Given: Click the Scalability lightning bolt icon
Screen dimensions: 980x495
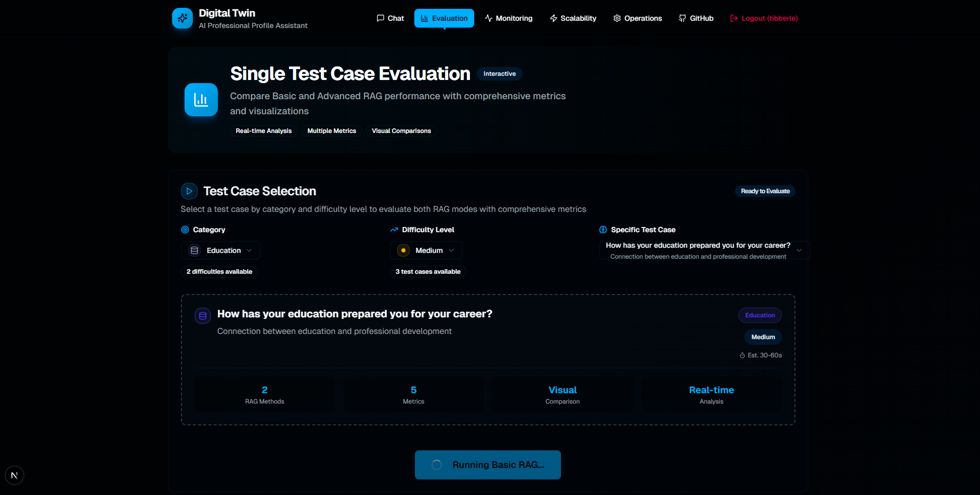Looking at the screenshot, I should click(x=553, y=18).
